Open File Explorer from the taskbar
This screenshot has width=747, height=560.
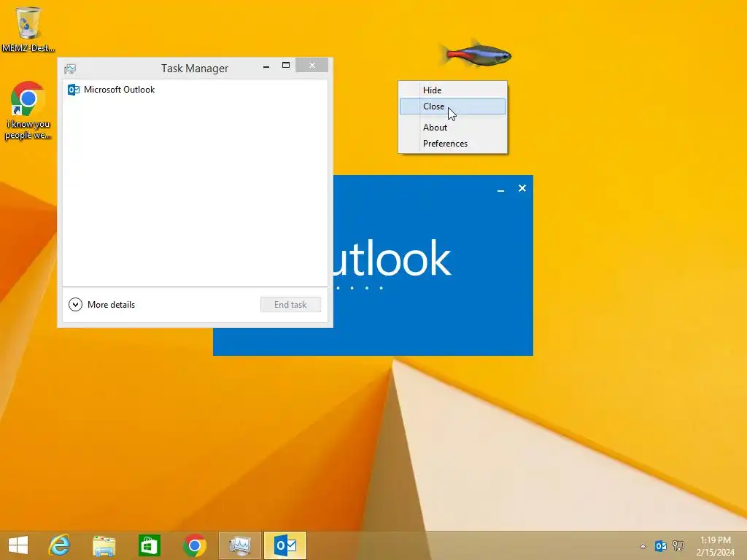[104, 545]
